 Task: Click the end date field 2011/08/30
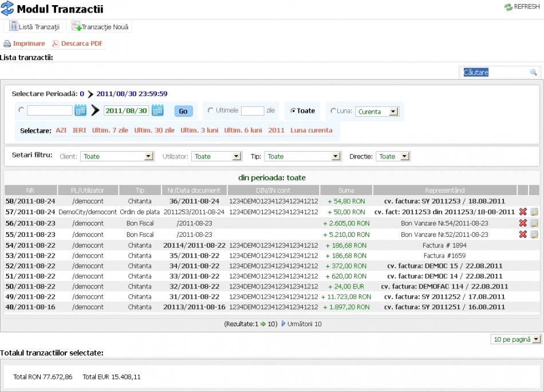[x=127, y=110]
